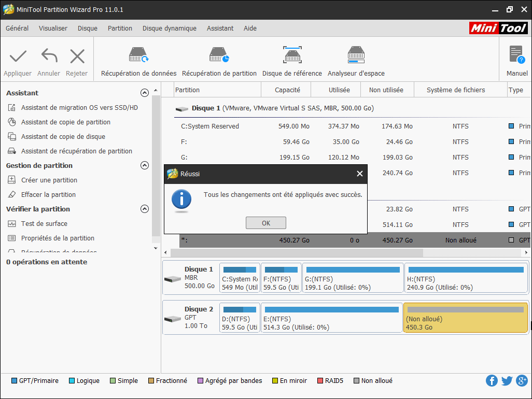Open the Partition menu
532x399 pixels.
pyautogui.click(x=120, y=28)
